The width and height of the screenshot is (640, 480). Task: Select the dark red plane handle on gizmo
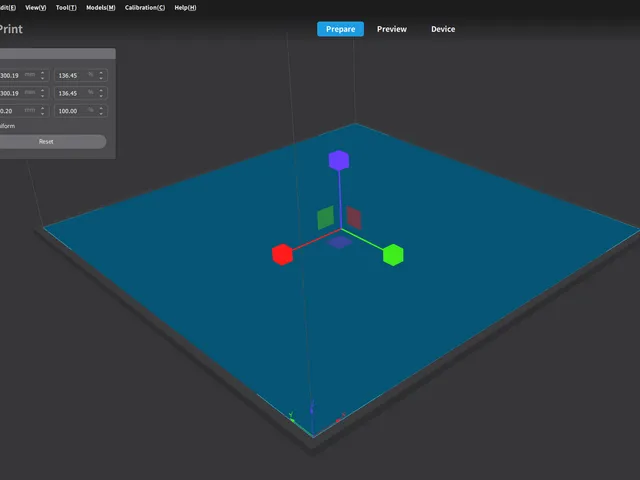(x=354, y=218)
